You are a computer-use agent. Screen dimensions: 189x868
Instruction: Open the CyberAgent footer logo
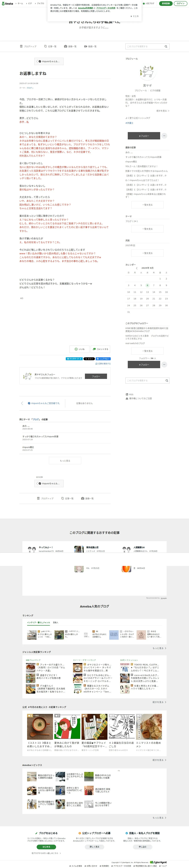click(158, 863)
